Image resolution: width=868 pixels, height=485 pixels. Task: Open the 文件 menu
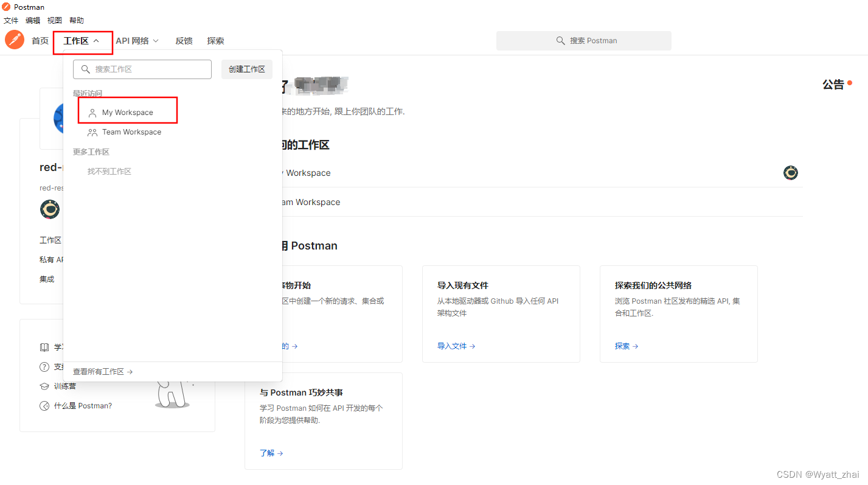[x=11, y=21]
